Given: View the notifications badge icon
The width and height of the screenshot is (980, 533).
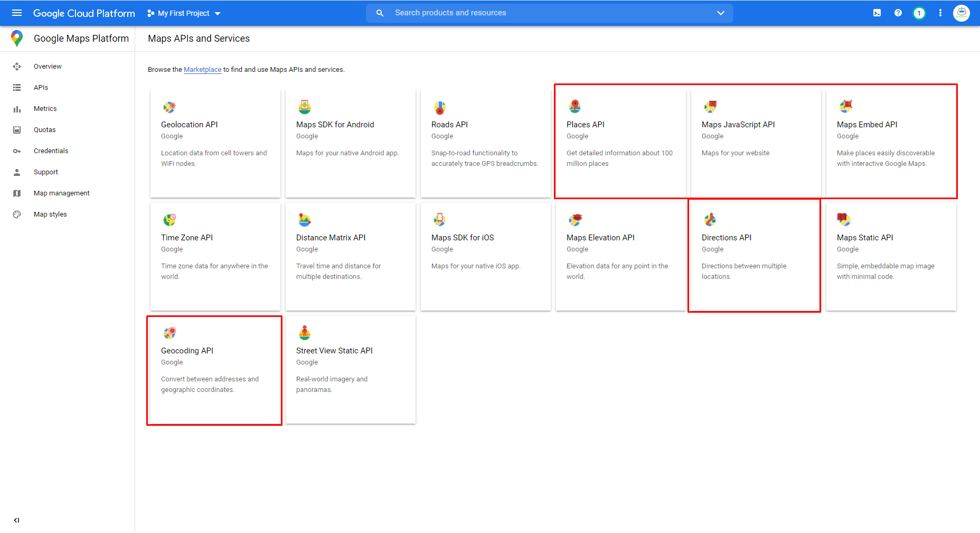Looking at the screenshot, I should tap(919, 13).
